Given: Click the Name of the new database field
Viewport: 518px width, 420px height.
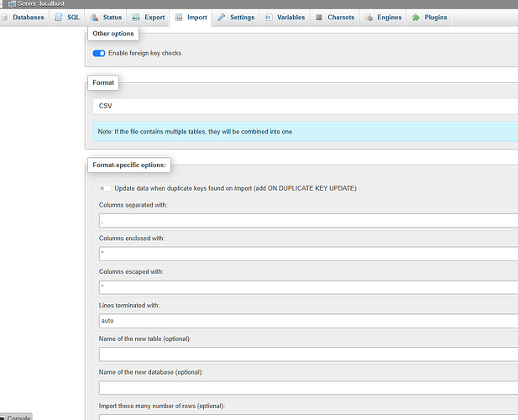Looking at the screenshot, I should (308, 387).
